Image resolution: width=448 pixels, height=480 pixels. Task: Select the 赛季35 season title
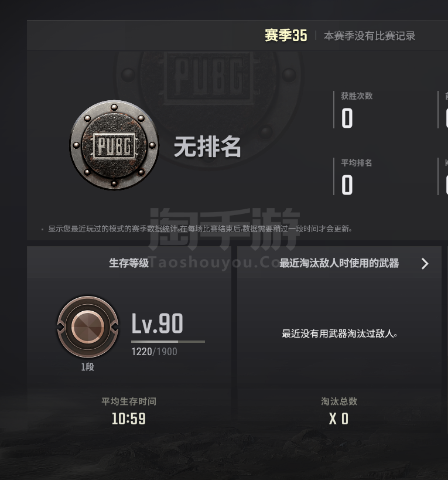pyautogui.click(x=286, y=36)
